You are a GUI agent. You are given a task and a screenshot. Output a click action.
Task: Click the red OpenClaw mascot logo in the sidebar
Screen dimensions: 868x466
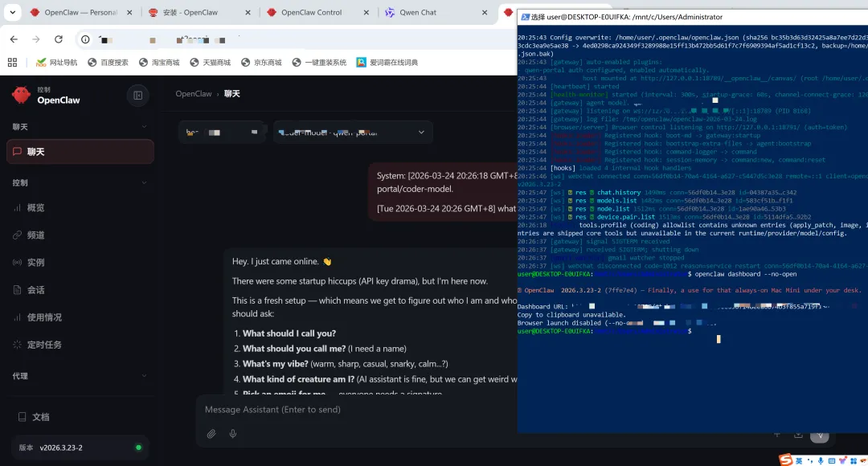pyautogui.click(x=22, y=95)
